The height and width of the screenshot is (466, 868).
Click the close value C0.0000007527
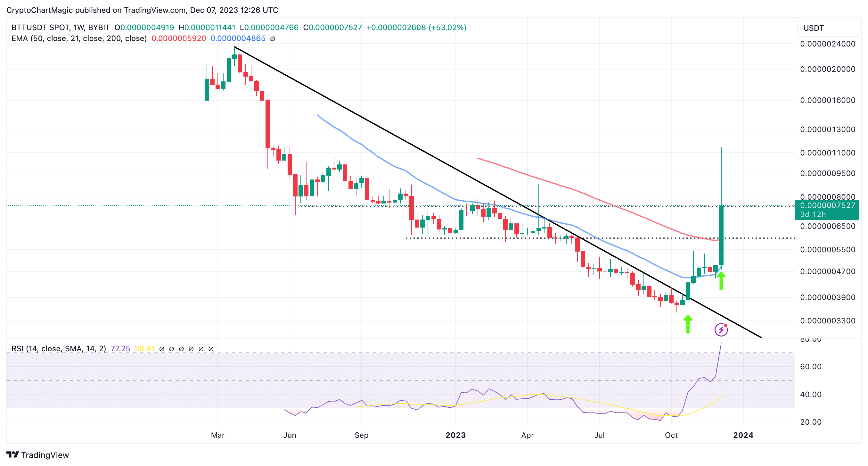click(332, 28)
